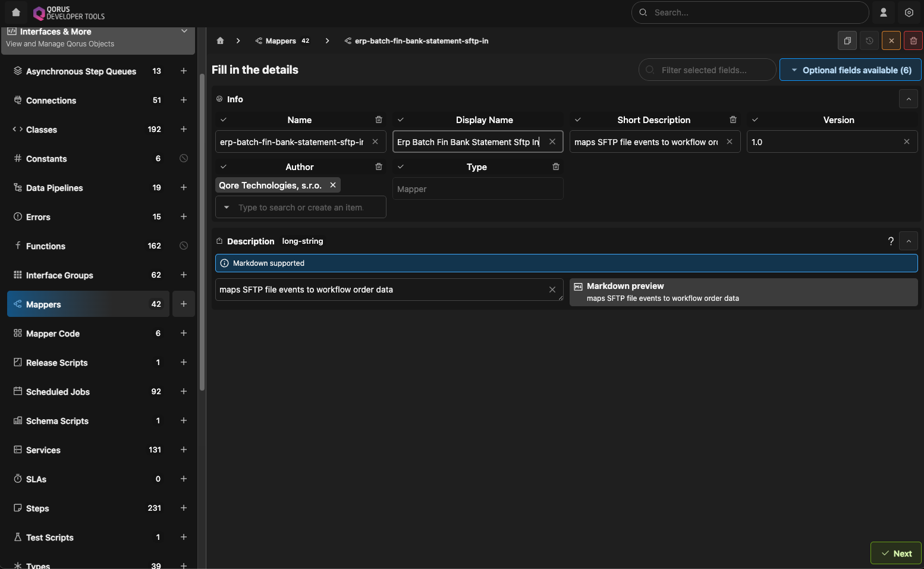924x569 pixels.
Task: Click the duplicate mapper icon
Action: click(847, 41)
